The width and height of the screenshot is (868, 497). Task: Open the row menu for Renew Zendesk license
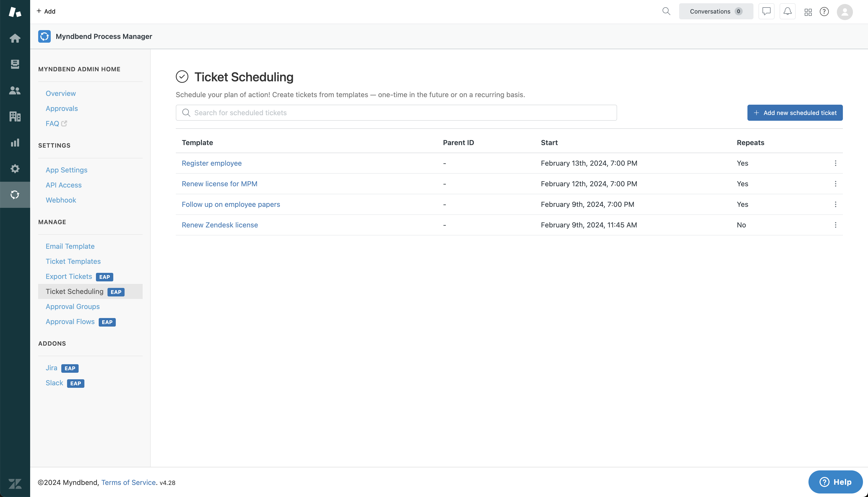835,225
